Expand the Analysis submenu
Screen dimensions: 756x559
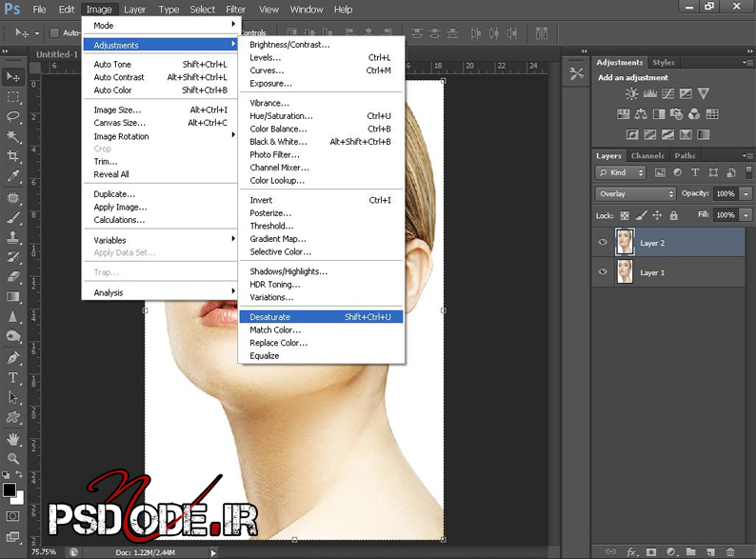point(160,292)
